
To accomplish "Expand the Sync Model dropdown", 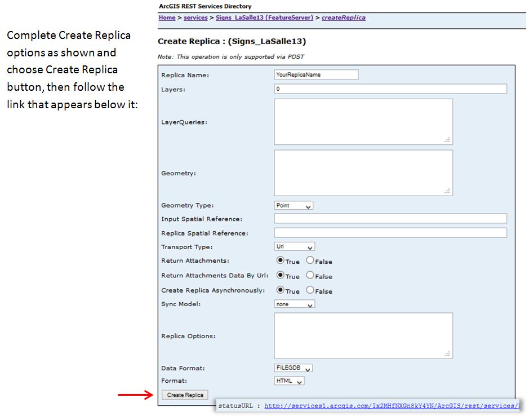I will tap(294, 304).
